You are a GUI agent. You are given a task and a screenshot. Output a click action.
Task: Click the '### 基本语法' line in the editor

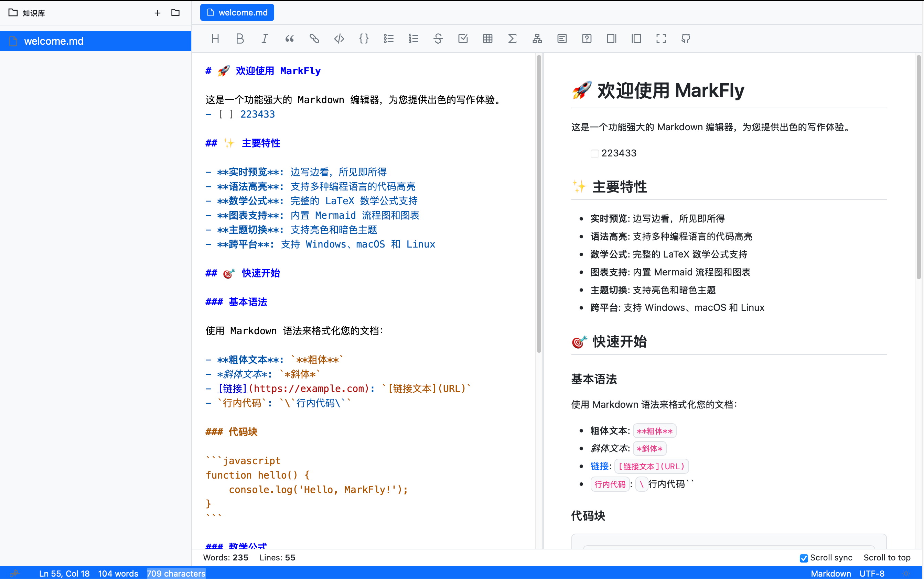point(236,302)
